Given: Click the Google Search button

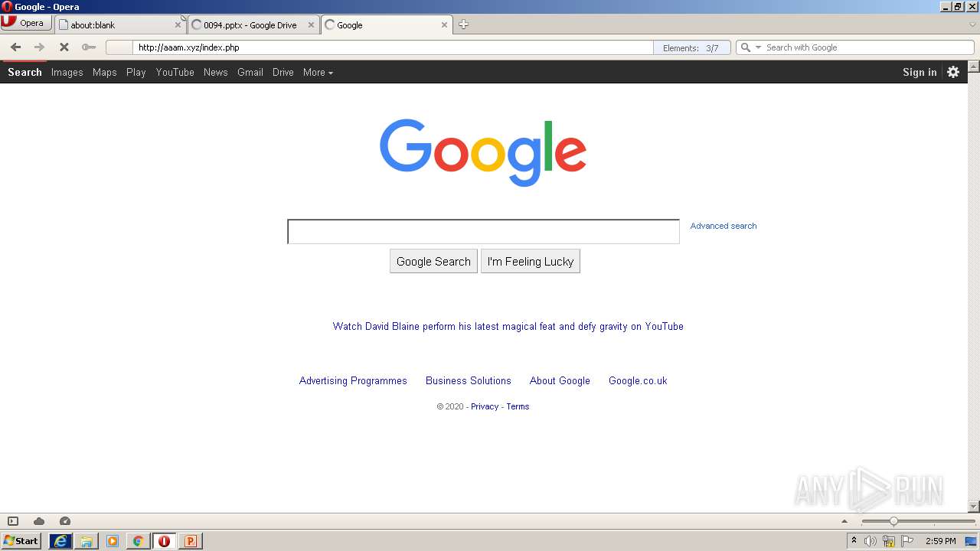Looking at the screenshot, I should coord(433,261).
